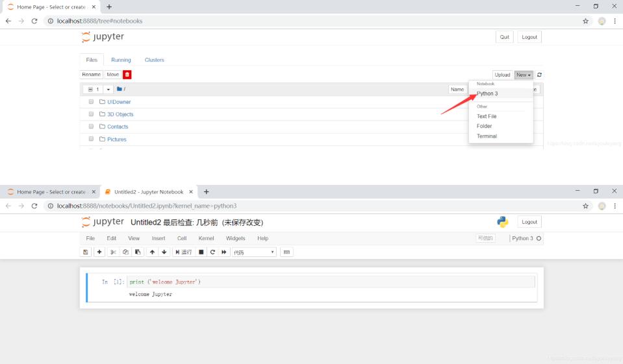Screen dimensions: 623x364
Task: Paste cells below icon in the notebook toolbar
Action: 138,252
